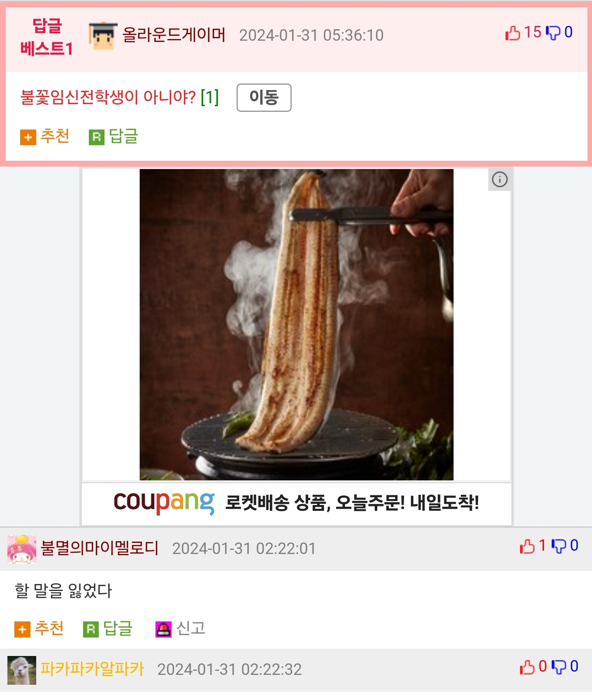The width and height of the screenshot is (592, 700).
Task: Click 추천 under 할 말을 잃었다
Action: pyautogui.click(x=39, y=629)
